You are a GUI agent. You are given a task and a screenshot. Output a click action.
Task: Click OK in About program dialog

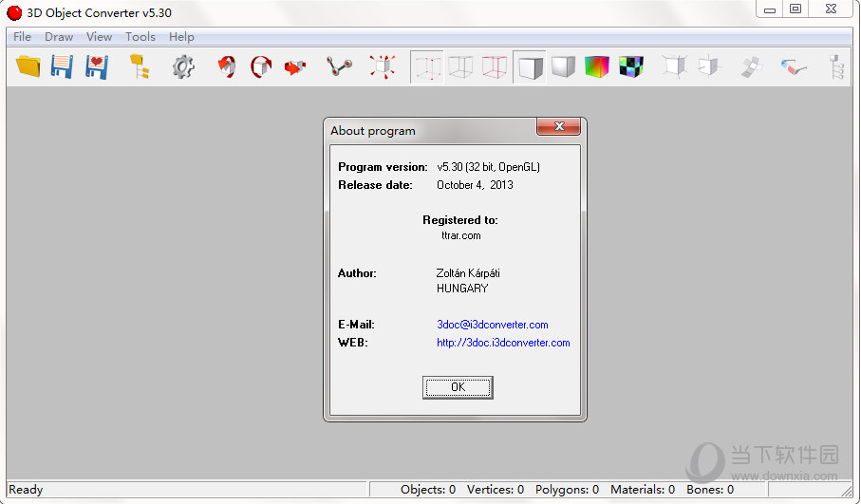(458, 387)
